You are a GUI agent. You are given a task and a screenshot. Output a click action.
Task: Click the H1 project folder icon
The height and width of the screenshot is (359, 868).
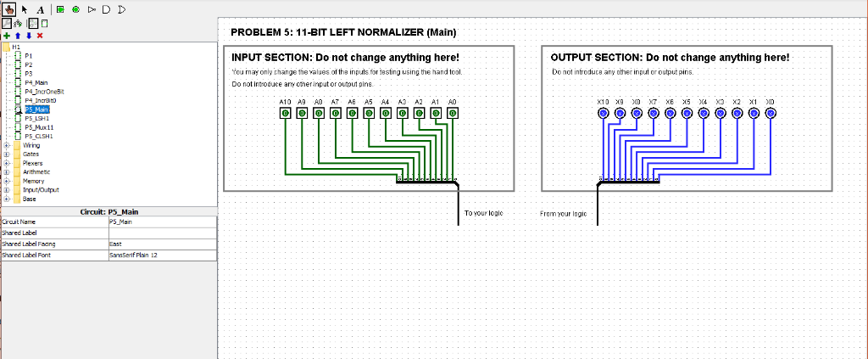click(x=7, y=47)
